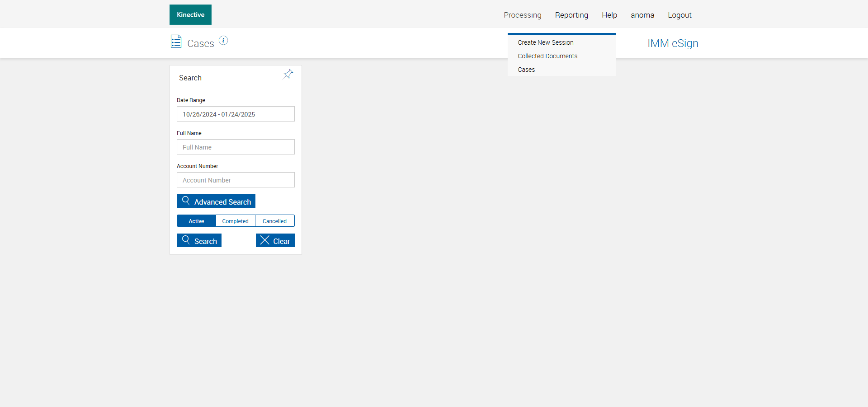Open the anoma user menu
This screenshot has width=868, height=407.
coord(642,15)
